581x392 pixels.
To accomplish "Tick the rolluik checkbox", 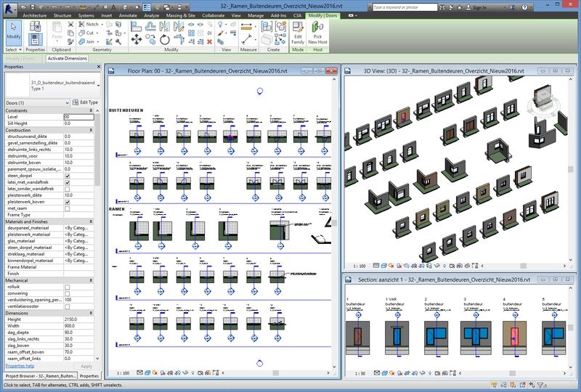I will tap(68, 287).
